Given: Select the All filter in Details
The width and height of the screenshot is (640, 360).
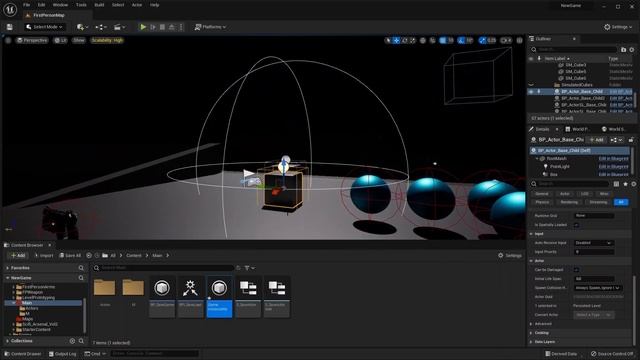Looking at the screenshot, I should [621, 202].
